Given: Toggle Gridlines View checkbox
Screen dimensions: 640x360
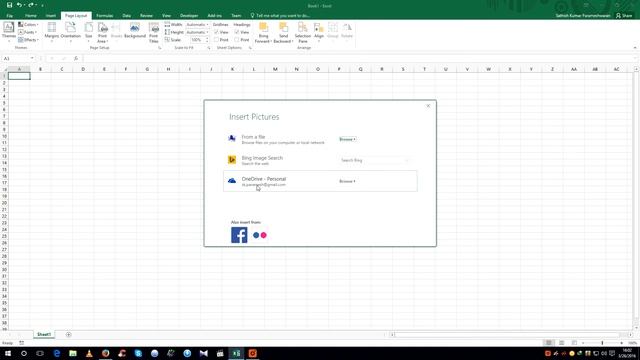Looking at the screenshot, I should 216,32.
